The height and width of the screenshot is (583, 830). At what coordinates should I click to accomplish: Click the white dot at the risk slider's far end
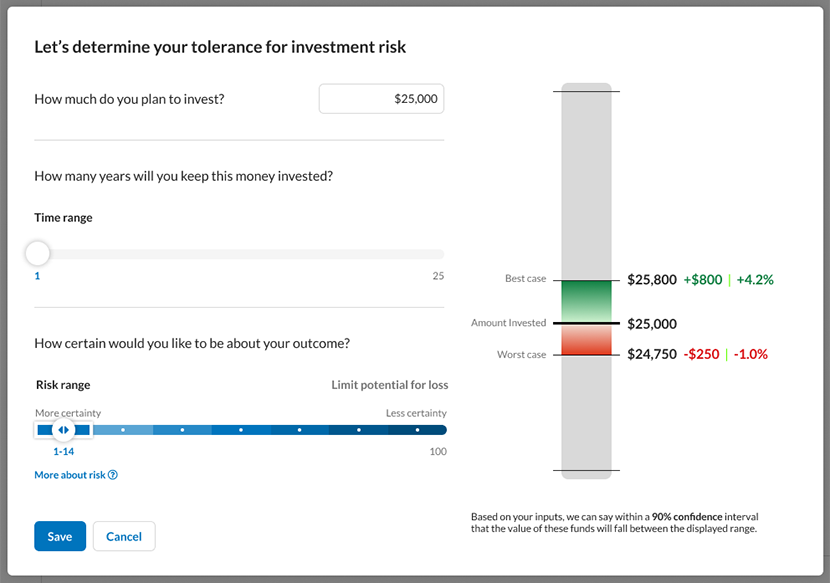pyautogui.click(x=417, y=429)
